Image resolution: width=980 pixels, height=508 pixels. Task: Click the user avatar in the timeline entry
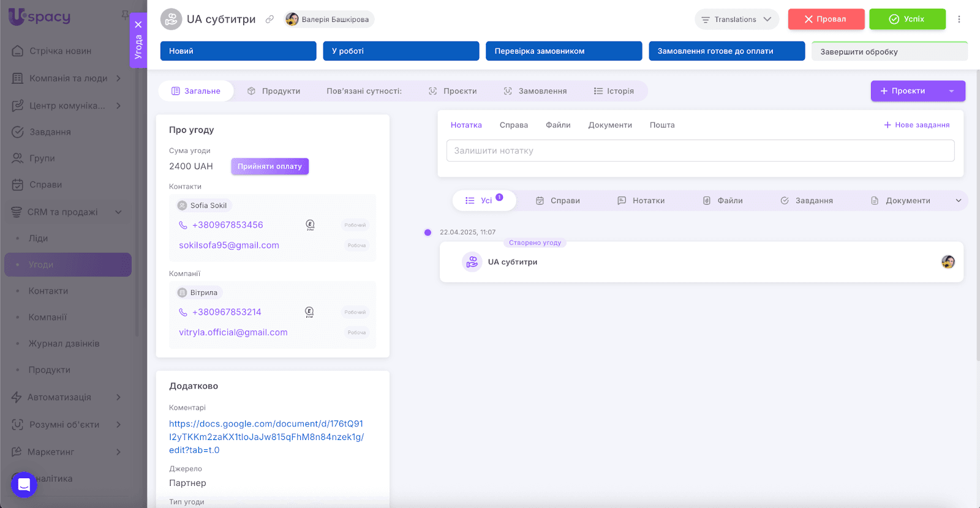pyautogui.click(x=948, y=262)
